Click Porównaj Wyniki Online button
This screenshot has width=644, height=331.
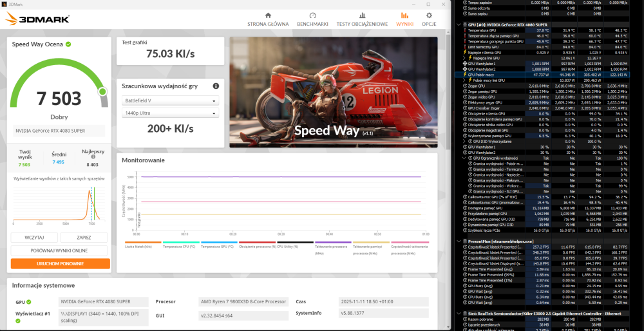click(60, 251)
